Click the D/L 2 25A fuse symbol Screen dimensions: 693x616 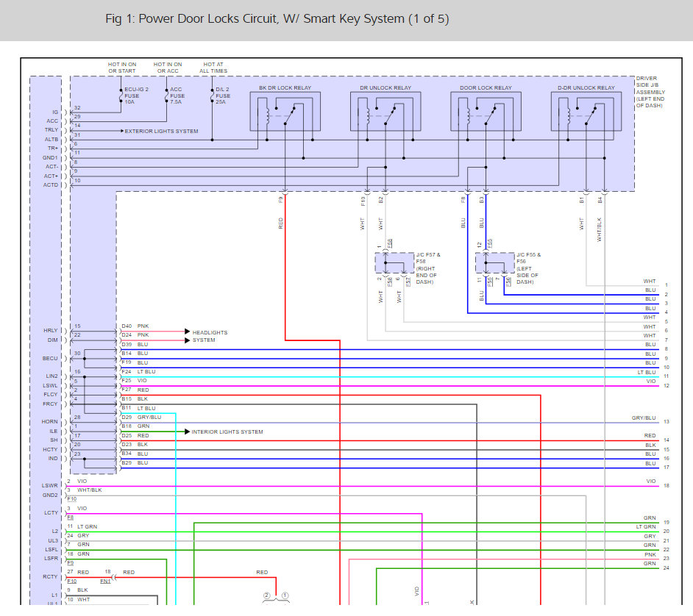point(212,95)
